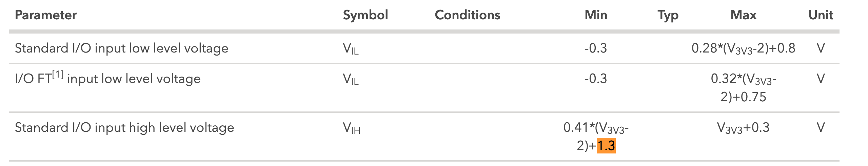This screenshot has height=166, width=868.
Task: Click the V3V3+0.3 max value
Action: [744, 128]
